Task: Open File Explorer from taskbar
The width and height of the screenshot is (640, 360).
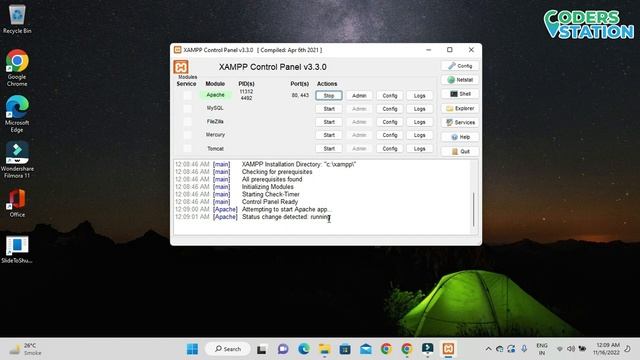Action: pyautogui.click(x=324, y=349)
